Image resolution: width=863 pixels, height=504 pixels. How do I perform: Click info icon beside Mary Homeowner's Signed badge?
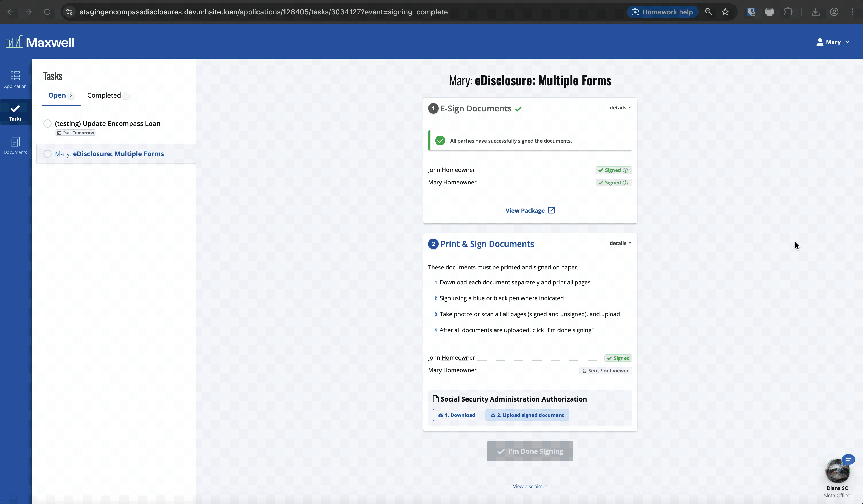click(x=625, y=183)
